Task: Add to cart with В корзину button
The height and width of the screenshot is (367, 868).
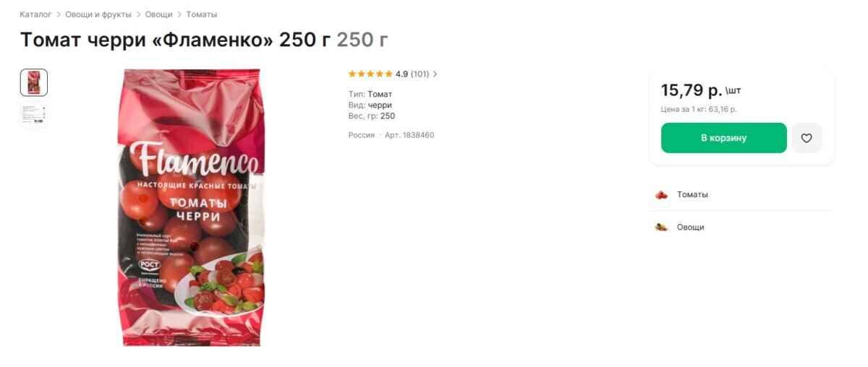Action: coord(724,138)
